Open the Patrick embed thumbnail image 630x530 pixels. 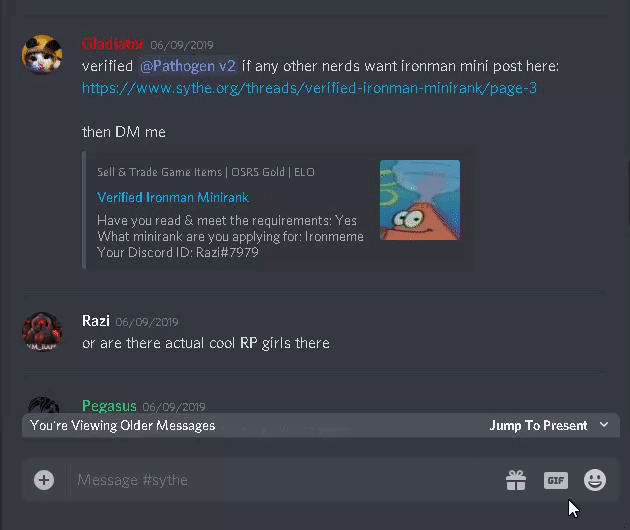coord(420,200)
